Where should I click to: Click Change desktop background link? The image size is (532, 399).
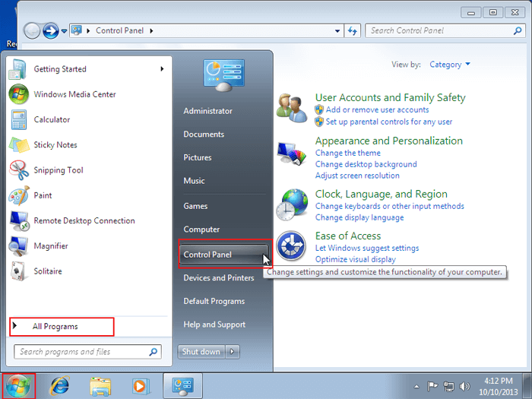click(366, 164)
